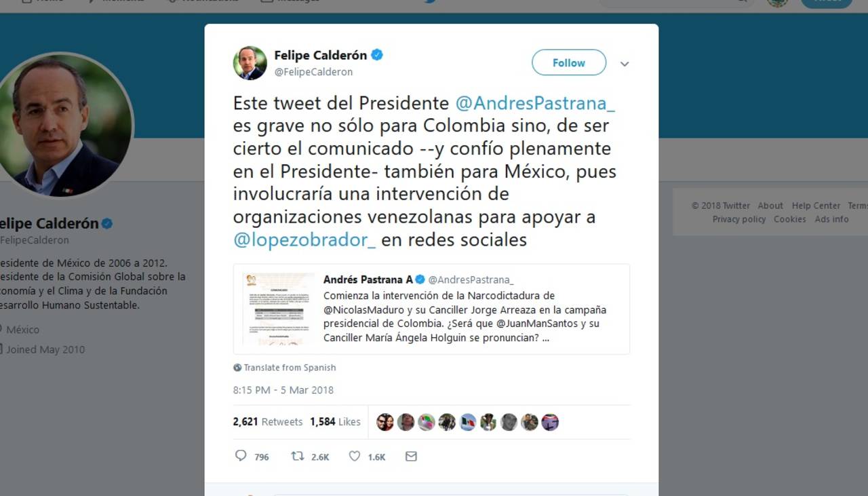Click Andrés Pastrana's verified badge in quoted tweet
The height and width of the screenshot is (496, 868).
420,280
